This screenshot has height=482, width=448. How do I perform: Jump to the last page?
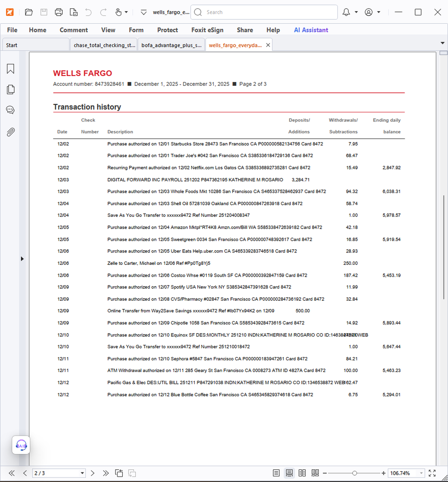[106, 473]
